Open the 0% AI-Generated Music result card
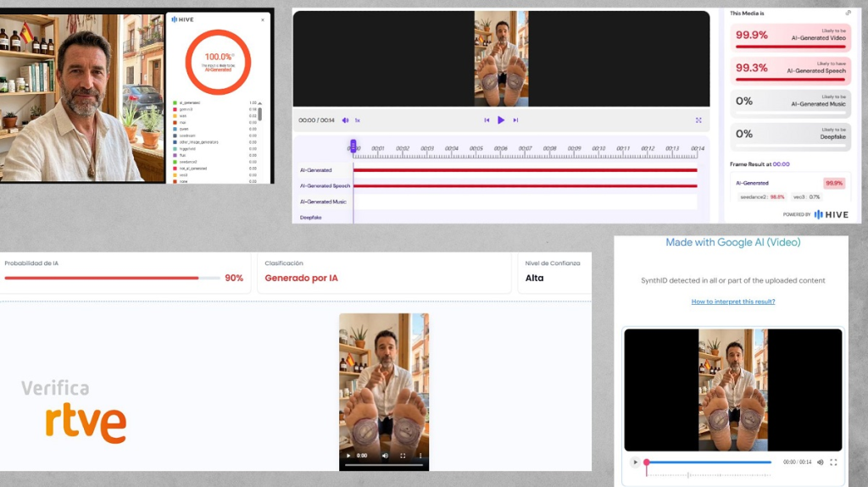Image resolution: width=868 pixels, height=487 pixels. 791,103
